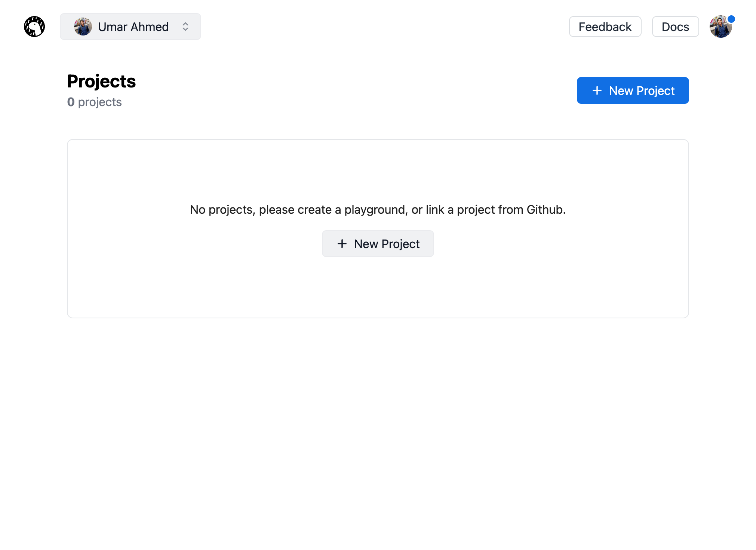Click the plus icon inside the empty-state New Project button
Screen dimensions: 756x550
click(342, 244)
